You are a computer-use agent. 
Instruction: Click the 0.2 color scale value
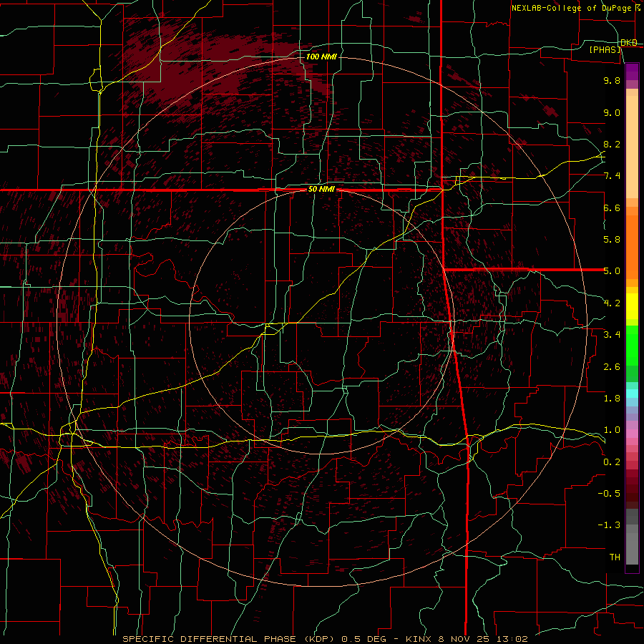[x=612, y=462]
